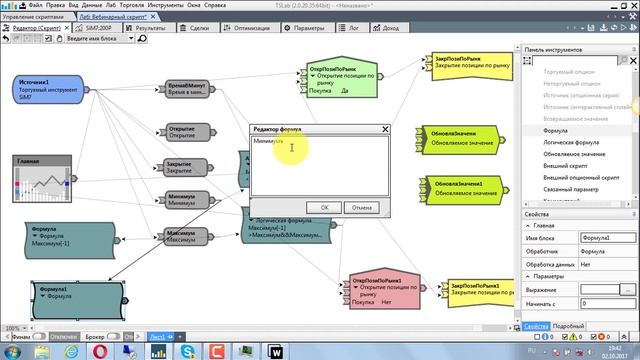Select the yellow ЗакрПозиПоРынк1 block
The width and height of the screenshot is (640, 360).
coord(481,293)
